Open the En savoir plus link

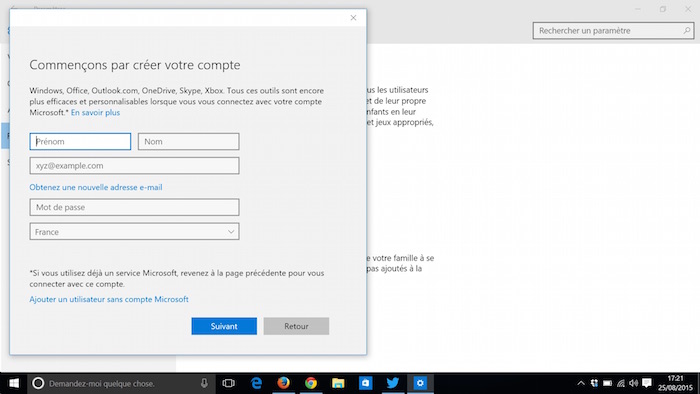pyautogui.click(x=96, y=112)
